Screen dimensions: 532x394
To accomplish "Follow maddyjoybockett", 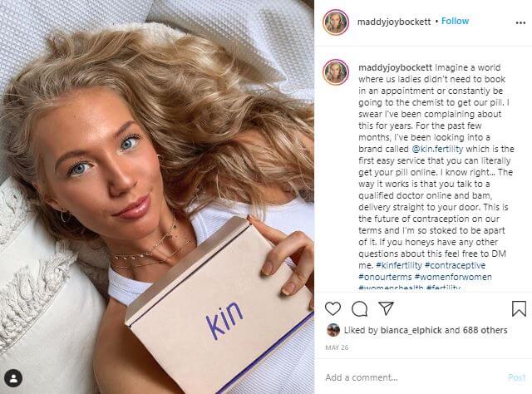I will pyautogui.click(x=455, y=21).
